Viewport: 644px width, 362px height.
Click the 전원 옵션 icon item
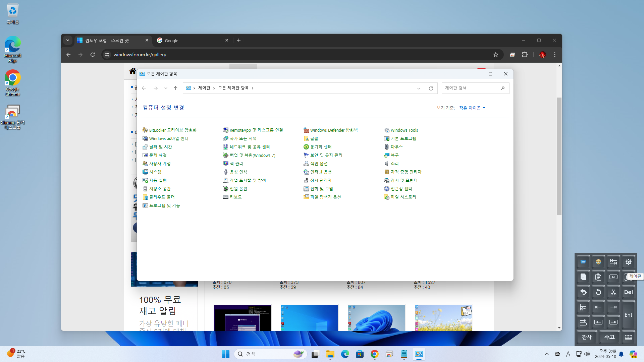226,189
